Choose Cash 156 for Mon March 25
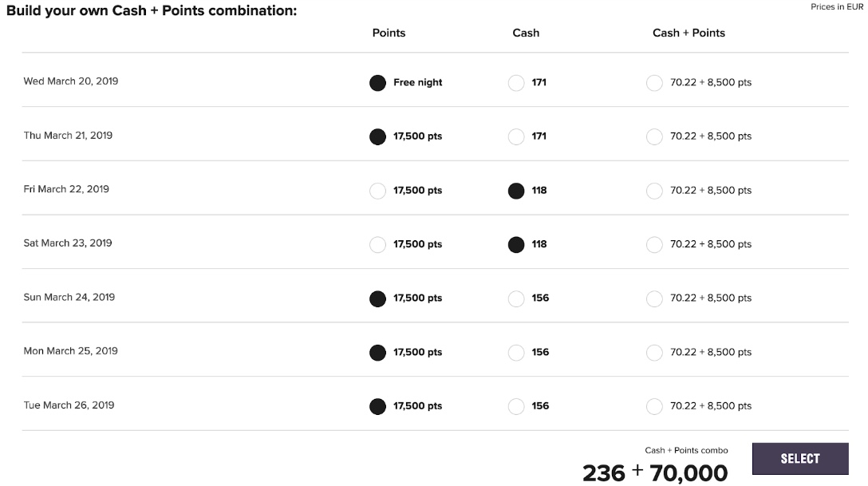This screenshot has height=486, width=868. point(516,353)
